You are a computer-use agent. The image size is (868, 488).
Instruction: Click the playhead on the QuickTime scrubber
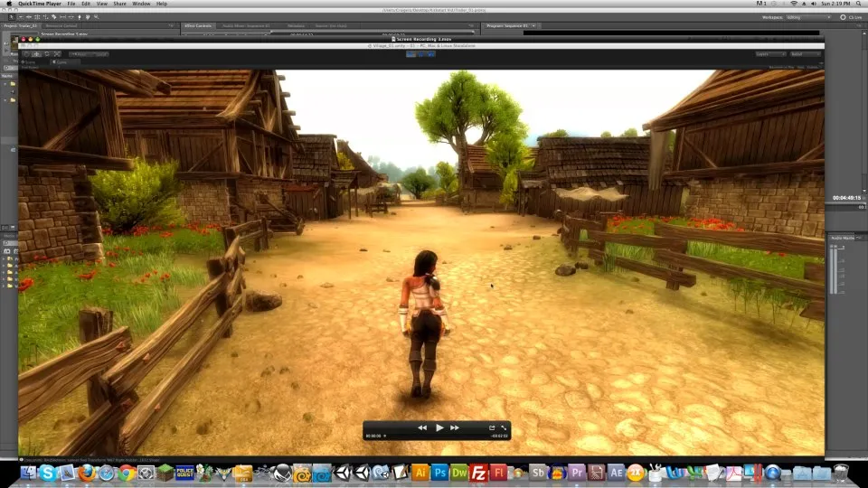coord(385,436)
